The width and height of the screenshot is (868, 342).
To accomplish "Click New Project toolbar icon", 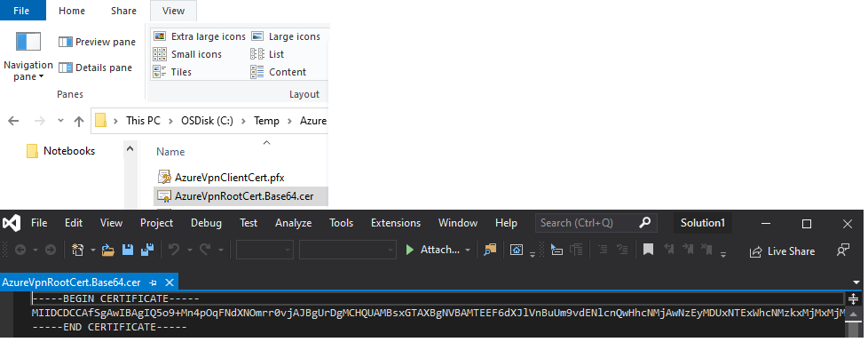I will (x=78, y=250).
